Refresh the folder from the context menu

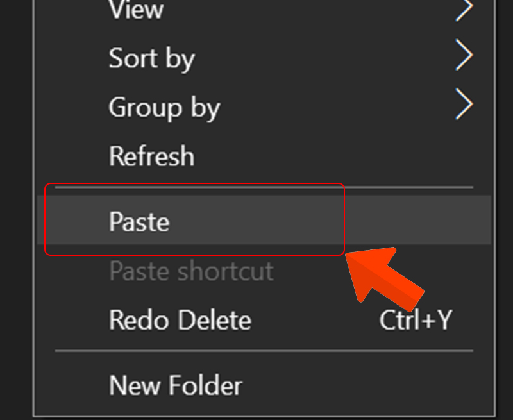(151, 156)
